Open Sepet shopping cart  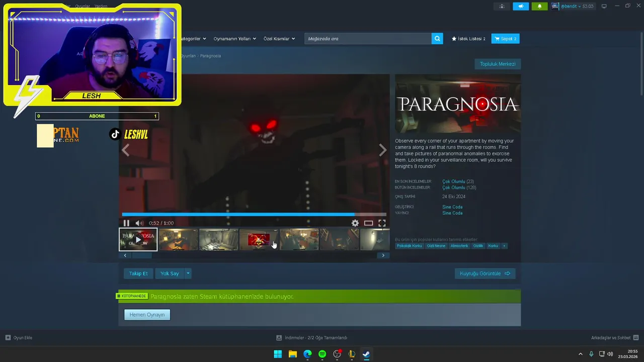click(505, 39)
